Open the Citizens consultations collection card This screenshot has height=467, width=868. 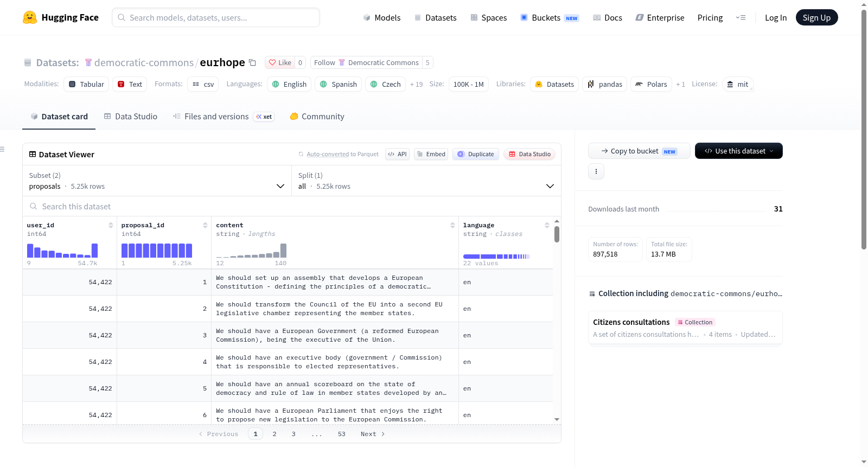pos(685,328)
